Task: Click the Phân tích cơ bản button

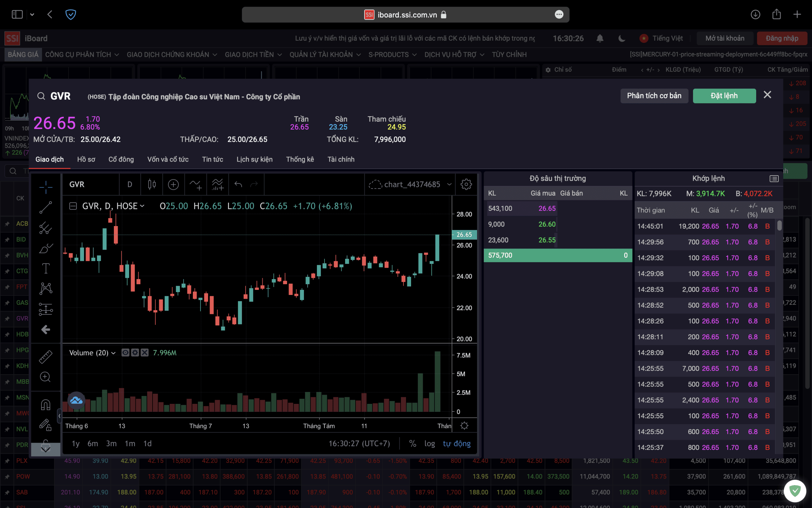Action: tap(654, 96)
